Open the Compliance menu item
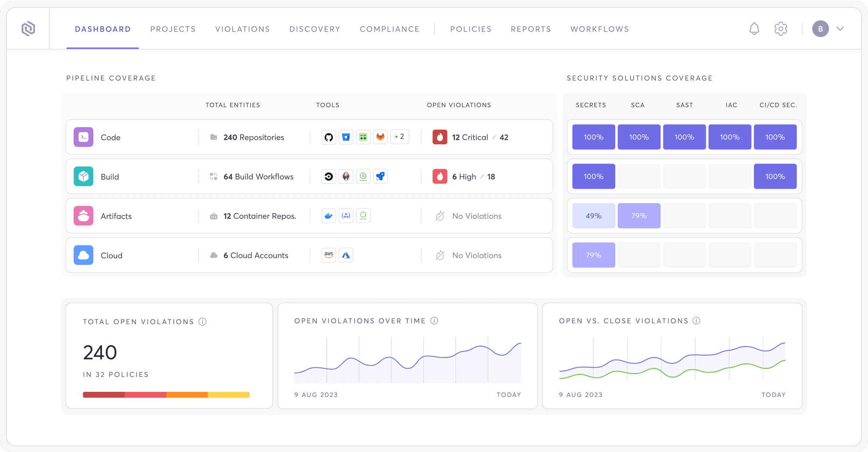Image resolution: width=868 pixels, height=452 pixels. (x=389, y=29)
